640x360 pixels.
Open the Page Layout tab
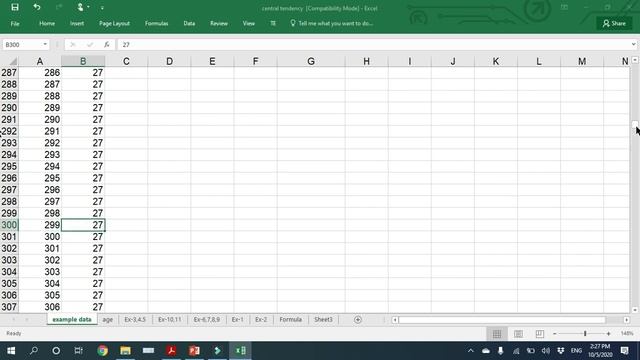click(x=114, y=23)
